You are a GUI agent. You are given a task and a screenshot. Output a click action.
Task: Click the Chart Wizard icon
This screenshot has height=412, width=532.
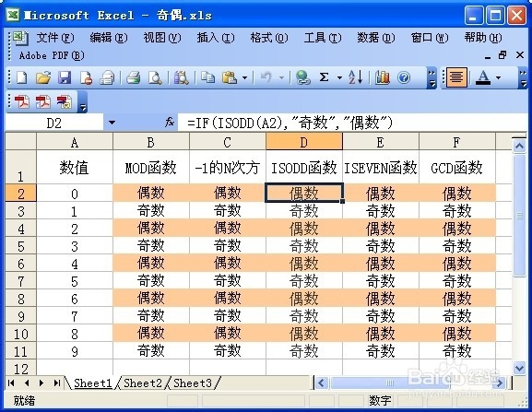pos(382,77)
